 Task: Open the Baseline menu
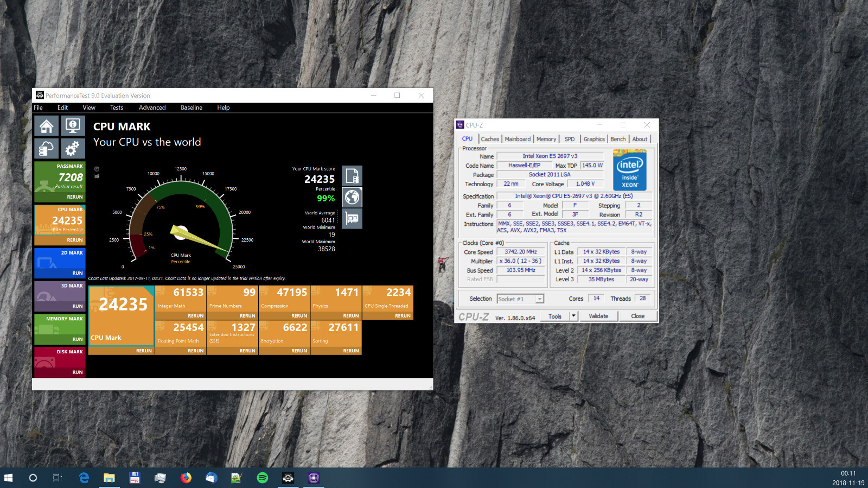[192, 107]
